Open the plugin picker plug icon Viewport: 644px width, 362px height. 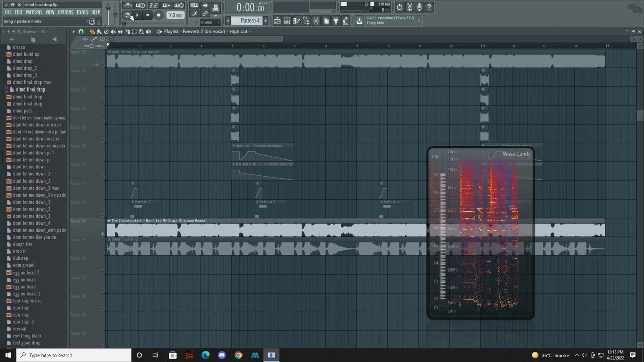point(336,21)
